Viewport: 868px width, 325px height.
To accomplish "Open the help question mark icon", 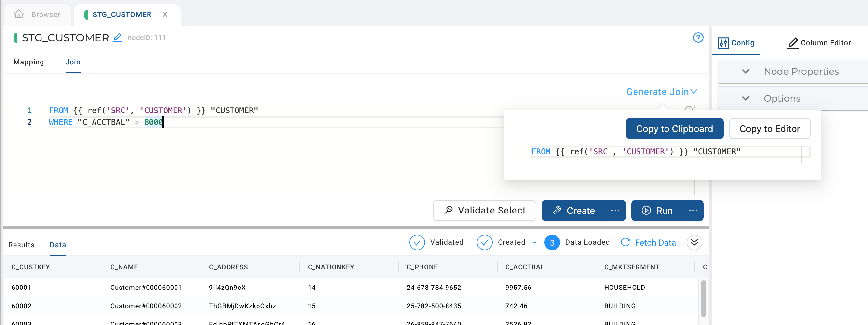I will pyautogui.click(x=698, y=37).
